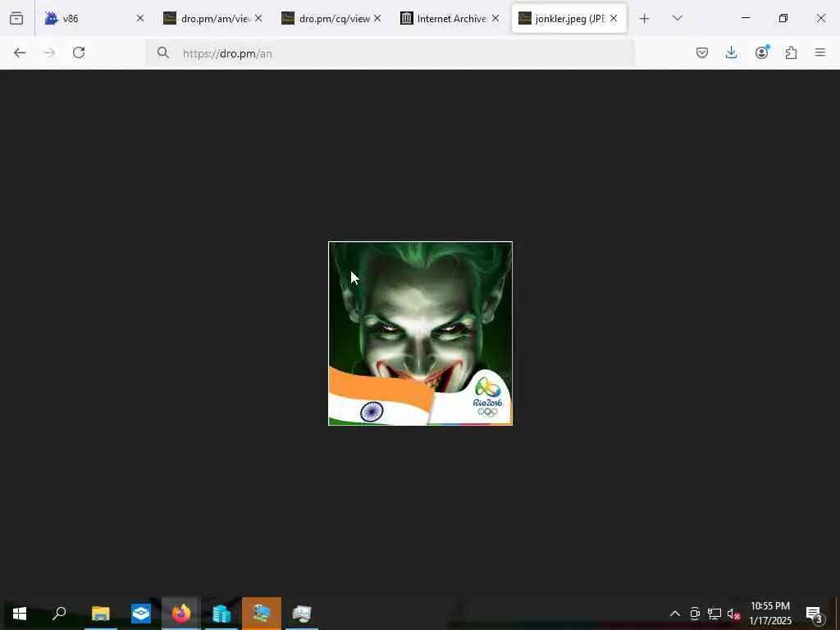
Task: Open the Firefox account menu
Action: [x=762, y=52]
